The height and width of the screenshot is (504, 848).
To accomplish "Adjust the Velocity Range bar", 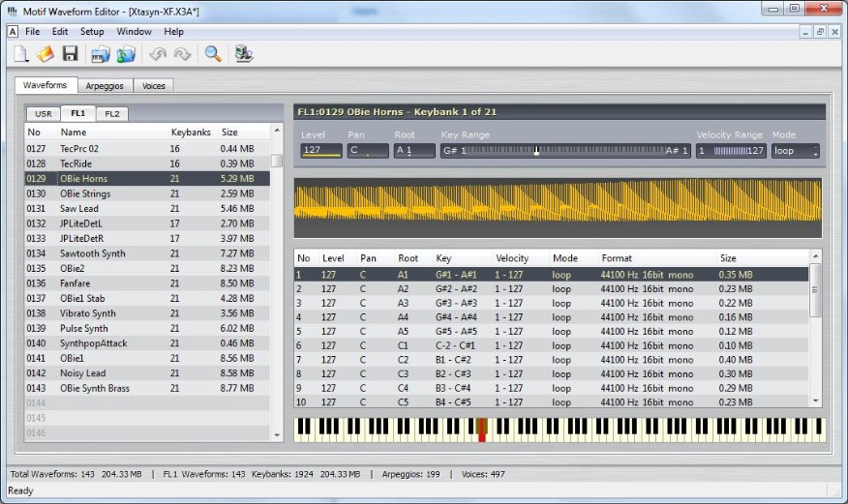I will [x=730, y=151].
